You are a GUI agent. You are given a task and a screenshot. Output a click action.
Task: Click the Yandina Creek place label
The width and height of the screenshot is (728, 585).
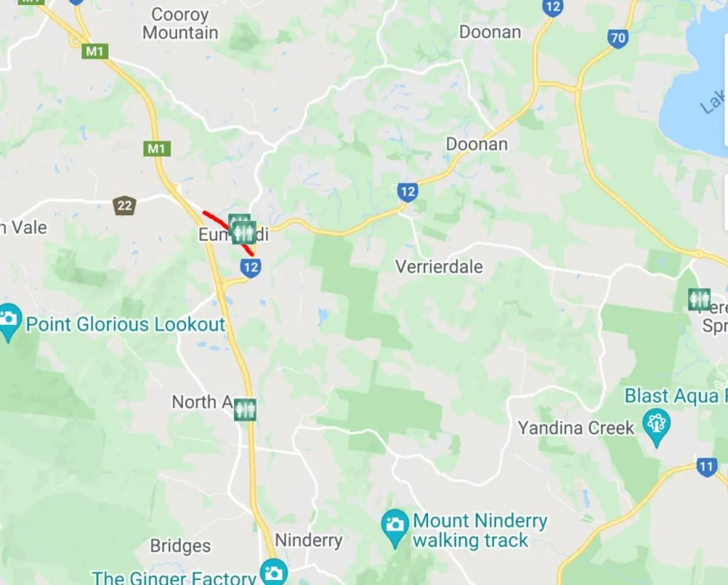pos(576,428)
